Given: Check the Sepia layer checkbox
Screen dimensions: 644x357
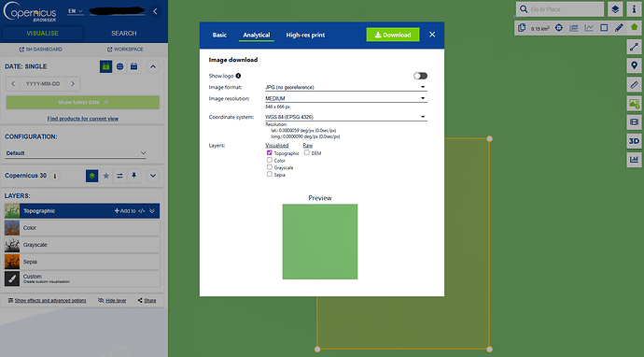Looking at the screenshot, I should [270, 174].
